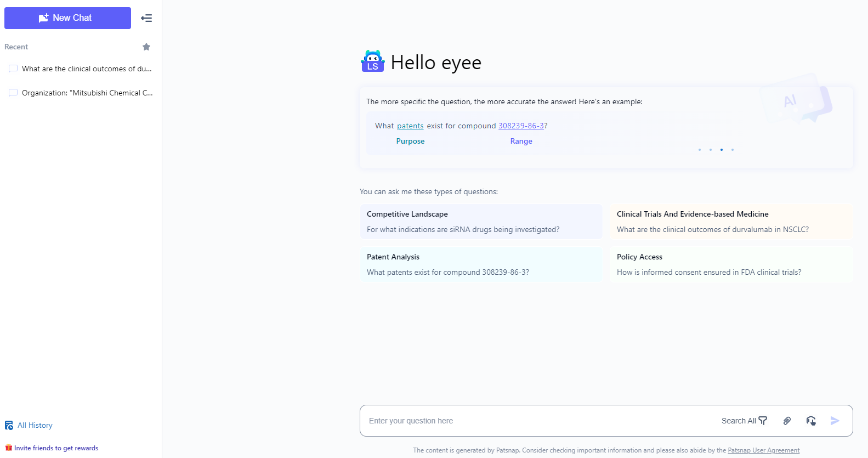Choose the Patent Analysis question card
Image resolution: width=868 pixels, height=458 pixels.
tap(481, 264)
